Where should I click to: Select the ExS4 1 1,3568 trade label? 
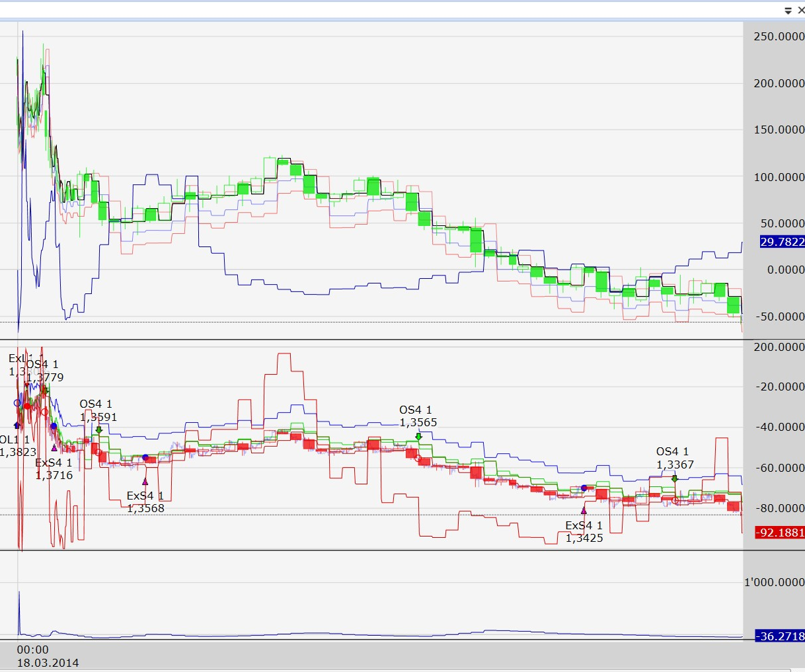tap(145, 502)
